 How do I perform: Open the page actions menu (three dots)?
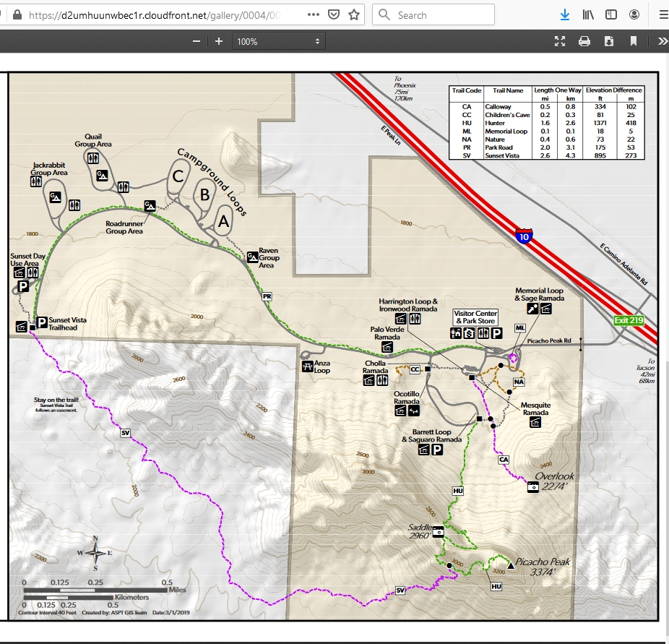point(312,14)
